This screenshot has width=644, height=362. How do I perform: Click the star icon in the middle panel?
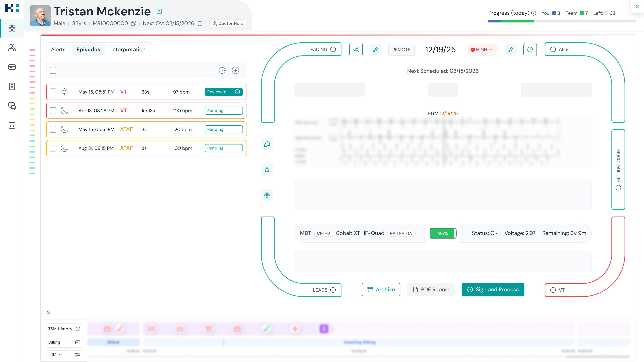[x=267, y=170]
